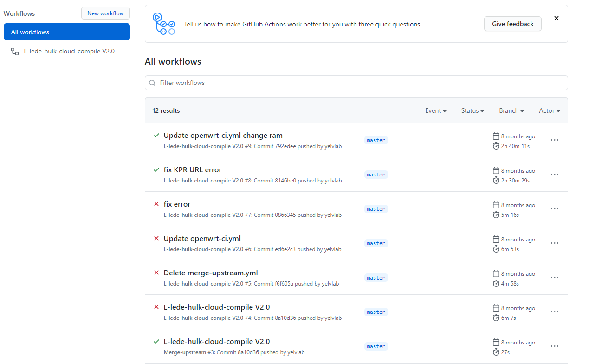Click the stopwatch icon beside 6m 53s
589x364 pixels.
tap(496, 249)
